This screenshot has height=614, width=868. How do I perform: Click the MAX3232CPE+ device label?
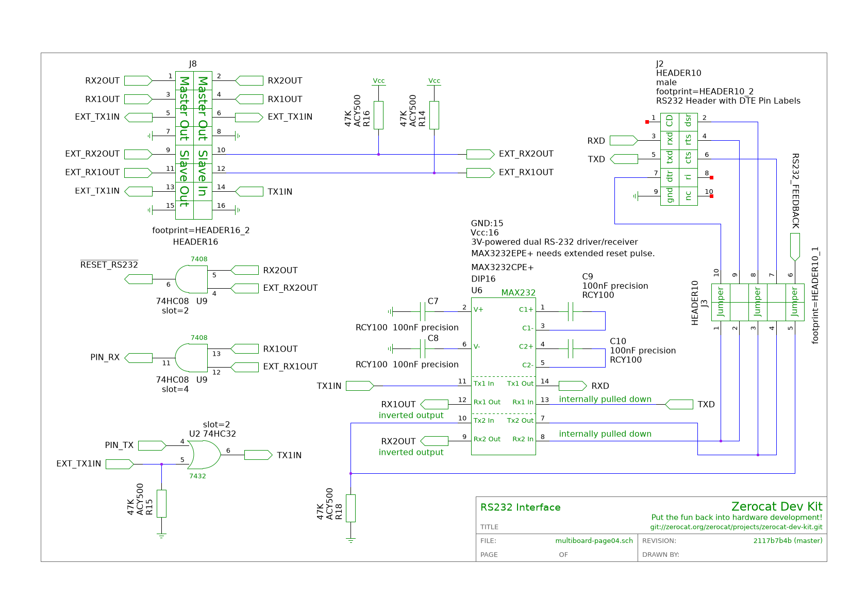(x=503, y=268)
